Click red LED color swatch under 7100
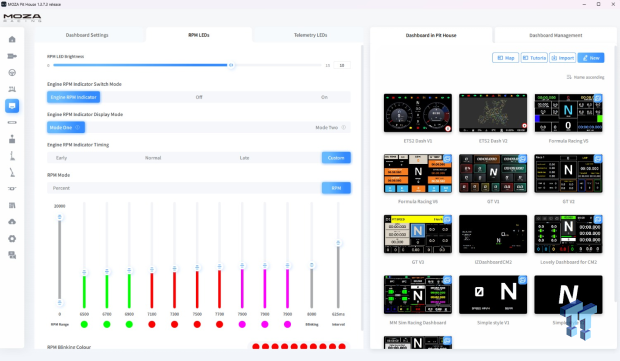The width and height of the screenshot is (620, 361). point(152,324)
